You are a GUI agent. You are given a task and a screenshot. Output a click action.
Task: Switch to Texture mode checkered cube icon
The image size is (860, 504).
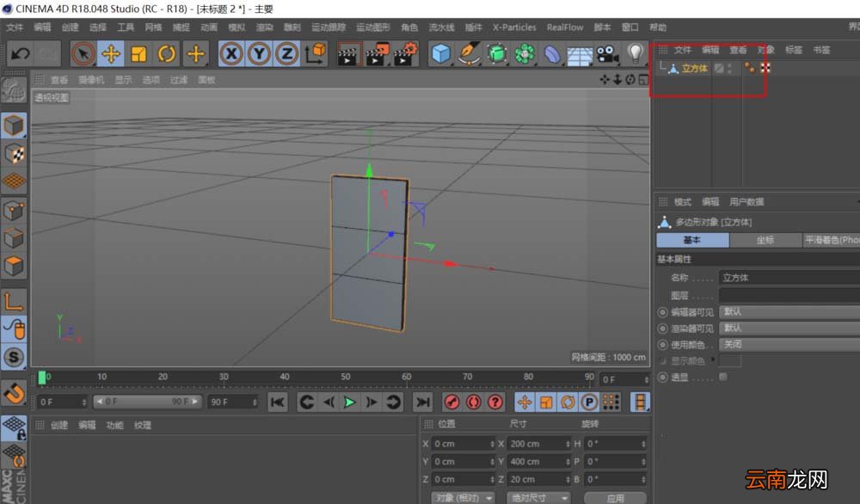pos(14,154)
